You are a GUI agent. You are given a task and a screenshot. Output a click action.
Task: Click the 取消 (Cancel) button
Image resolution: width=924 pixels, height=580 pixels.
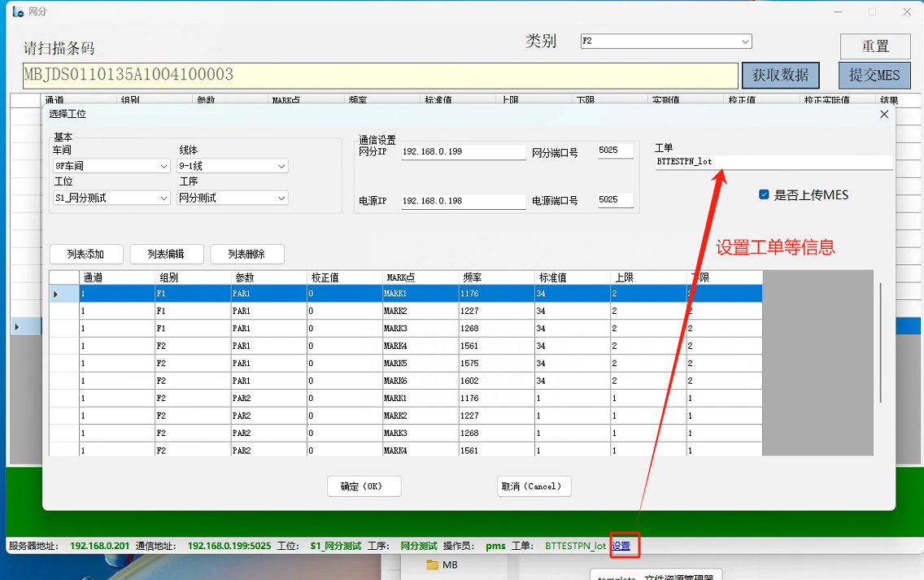coord(534,486)
